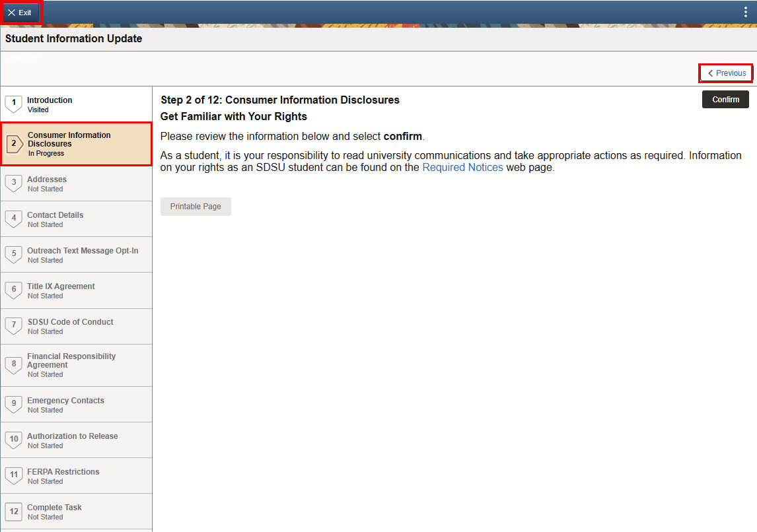Image resolution: width=757 pixels, height=532 pixels.
Task: Click the Previous navigation button
Action: [x=725, y=73]
